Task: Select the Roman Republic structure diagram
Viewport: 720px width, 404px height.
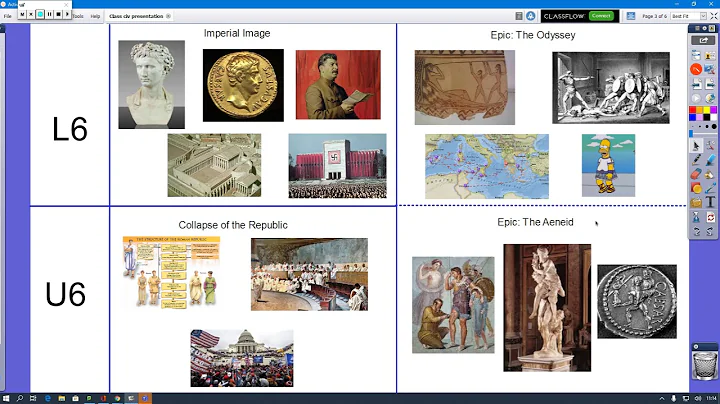Action: (x=171, y=273)
